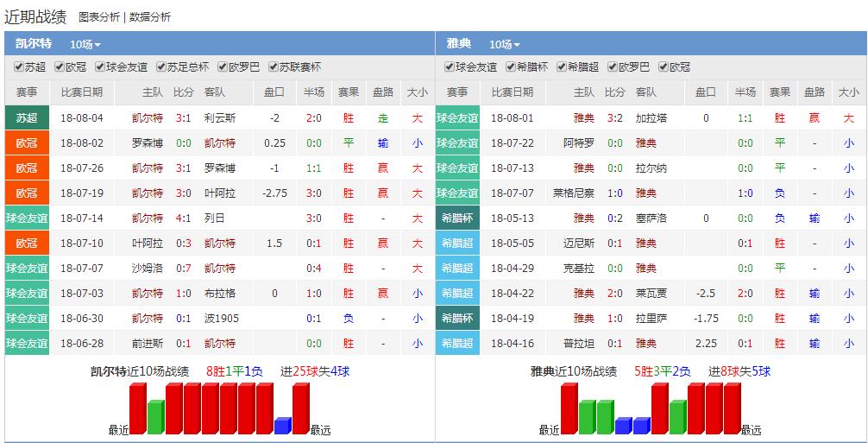The width and height of the screenshot is (868, 443).
Task: Open the 数据分析 link
Action: point(150,16)
